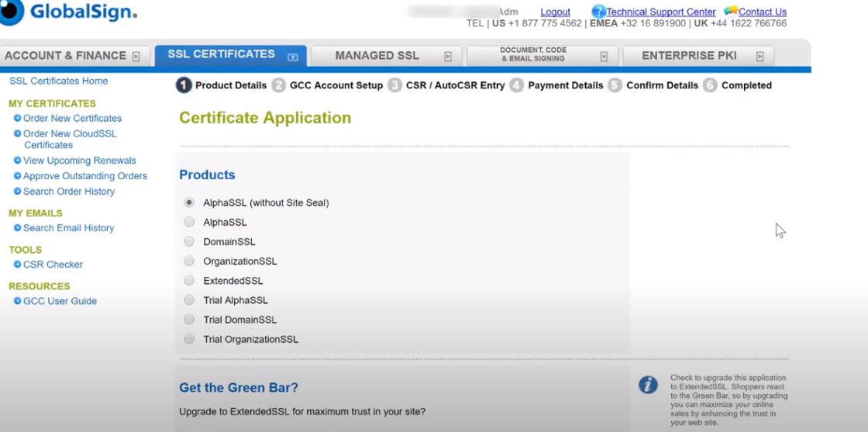Click step 2 circle for GCC Account Setup

coord(278,85)
